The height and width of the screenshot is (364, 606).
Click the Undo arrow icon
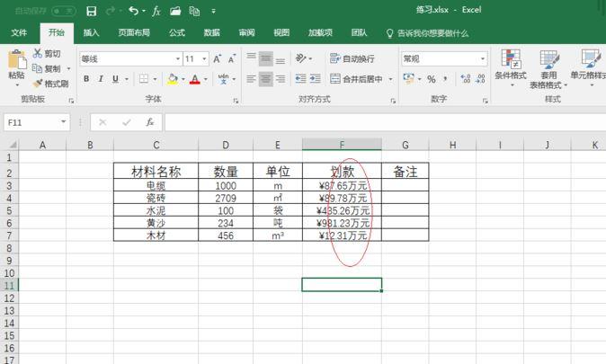(x=133, y=11)
